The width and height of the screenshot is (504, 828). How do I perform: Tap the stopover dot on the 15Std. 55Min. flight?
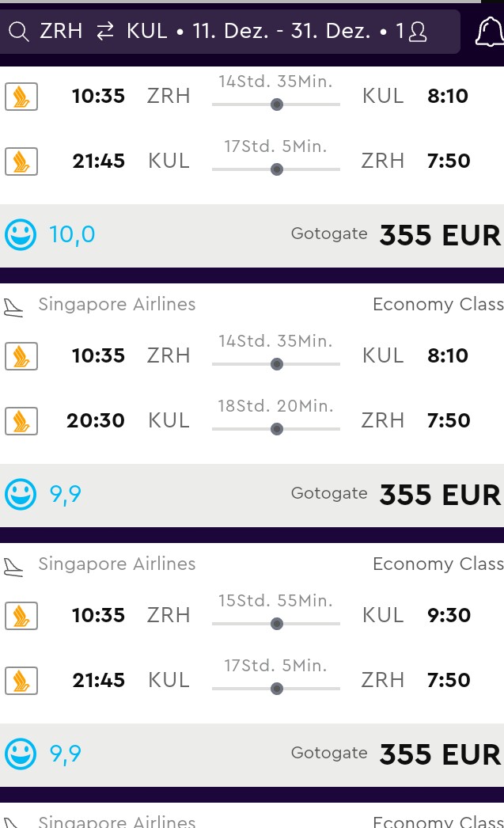click(277, 624)
